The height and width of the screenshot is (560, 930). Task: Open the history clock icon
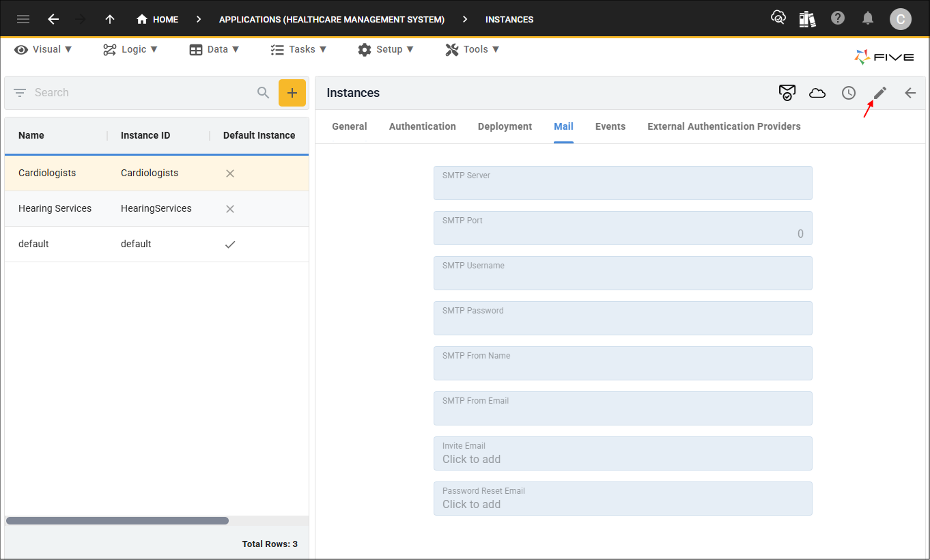pos(848,93)
